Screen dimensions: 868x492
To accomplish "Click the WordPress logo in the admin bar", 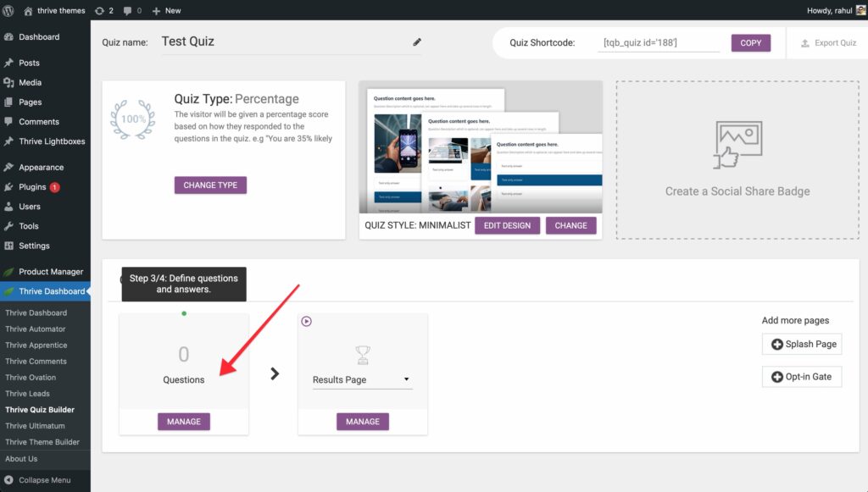I will [x=8, y=10].
